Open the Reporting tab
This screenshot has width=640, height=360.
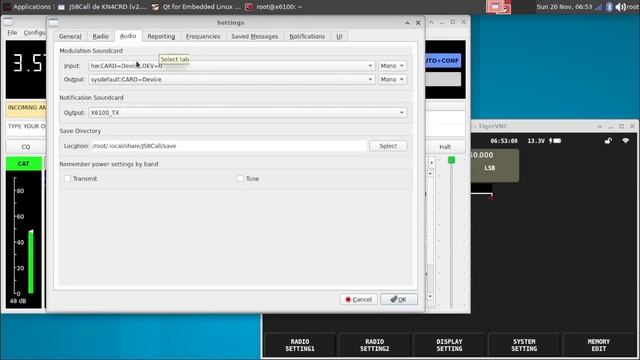pos(161,36)
